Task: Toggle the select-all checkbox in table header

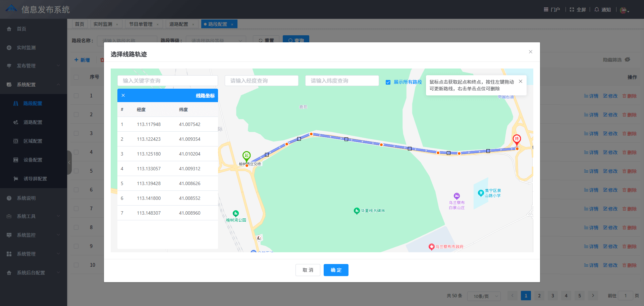Action: click(76, 77)
